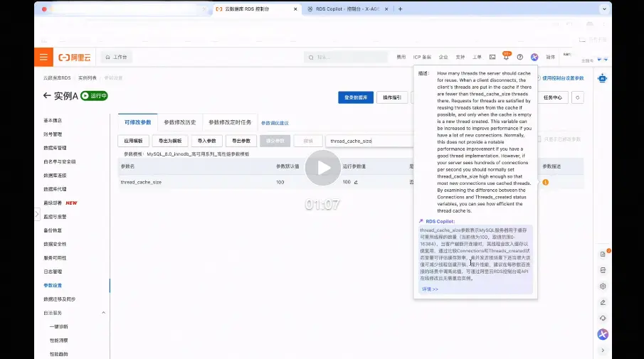The width and height of the screenshot is (644, 359).
Task: Click the 实例列表 breadcrumb
Action: click(88, 77)
